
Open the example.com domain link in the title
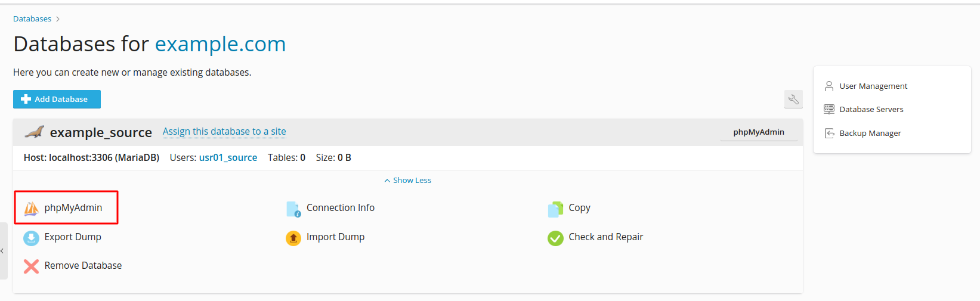pyautogui.click(x=220, y=44)
